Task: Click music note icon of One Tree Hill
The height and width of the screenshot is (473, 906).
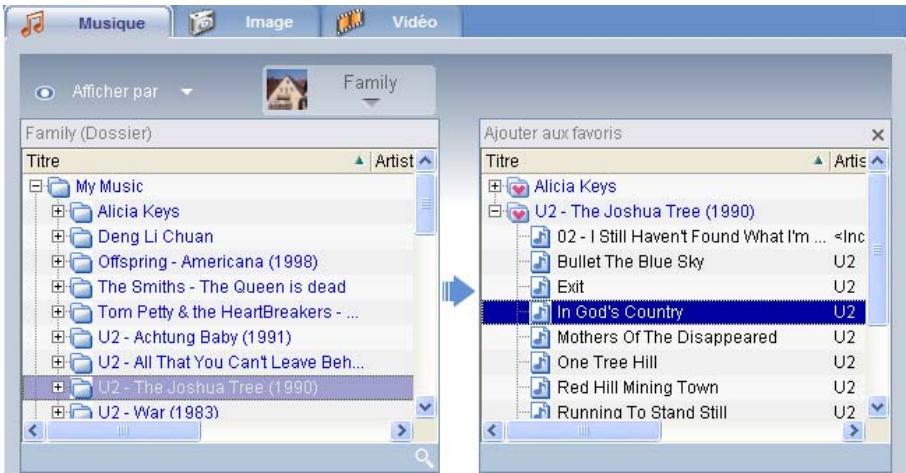Action: pos(540,362)
